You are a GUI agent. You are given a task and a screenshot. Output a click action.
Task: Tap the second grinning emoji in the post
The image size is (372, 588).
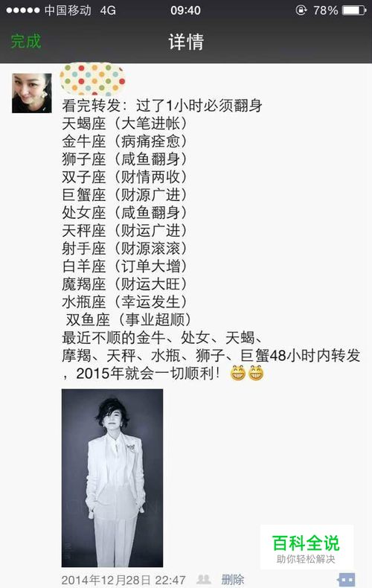256,373
